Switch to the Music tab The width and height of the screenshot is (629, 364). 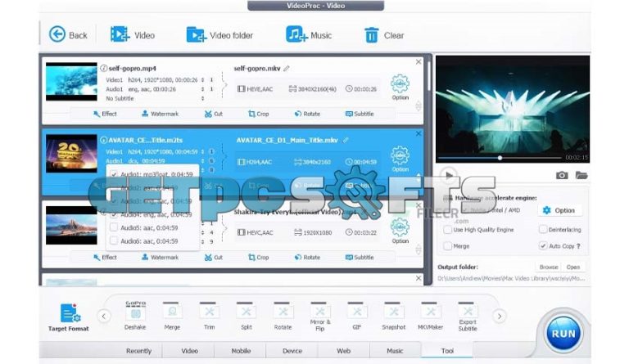(395, 351)
